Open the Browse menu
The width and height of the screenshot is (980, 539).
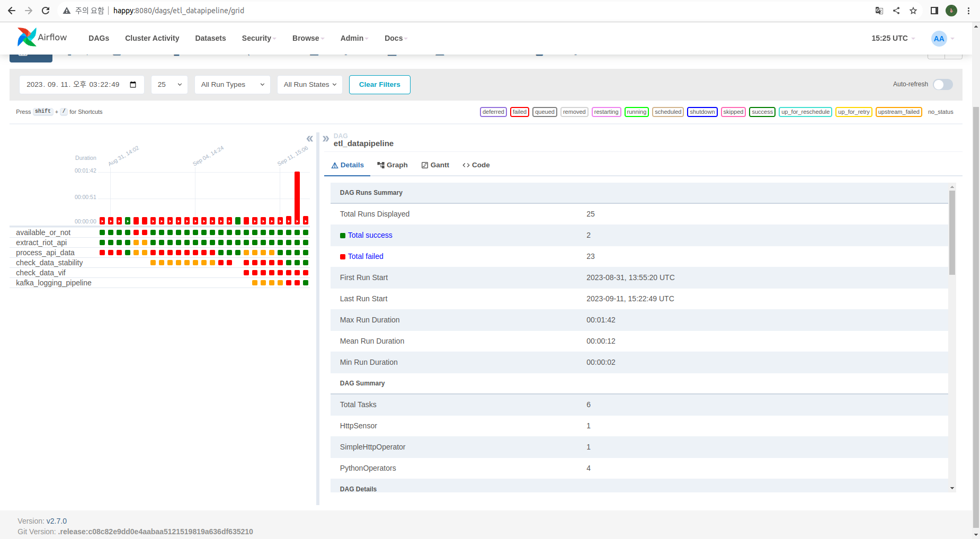[307, 38]
